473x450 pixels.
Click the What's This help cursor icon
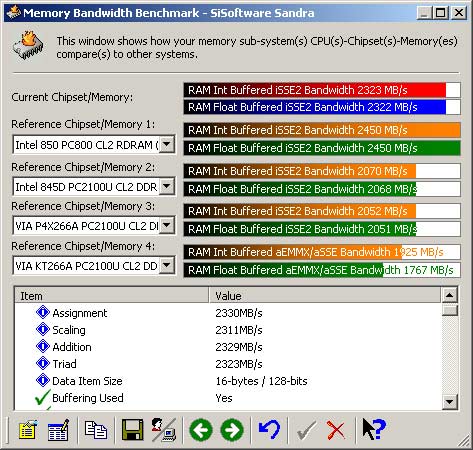coord(374,429)
